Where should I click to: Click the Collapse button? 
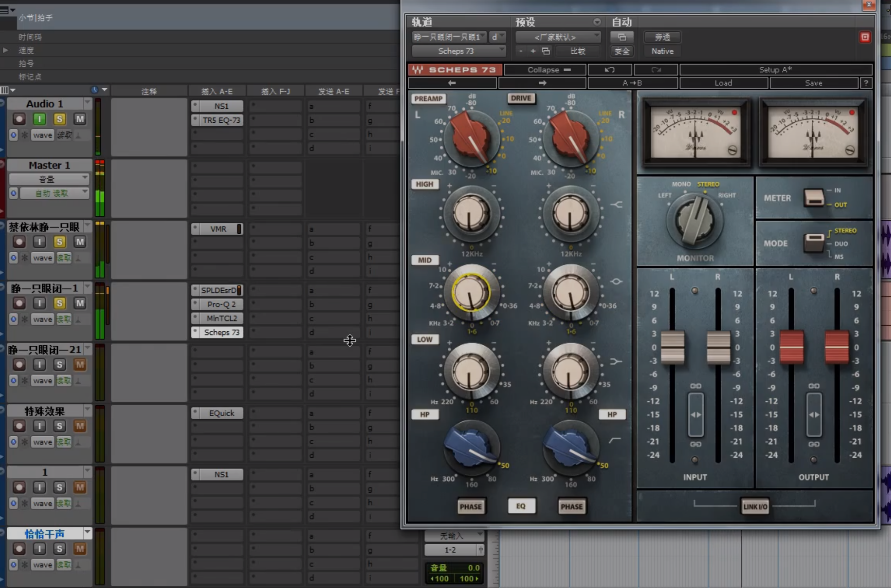click(x=545, y=70)
